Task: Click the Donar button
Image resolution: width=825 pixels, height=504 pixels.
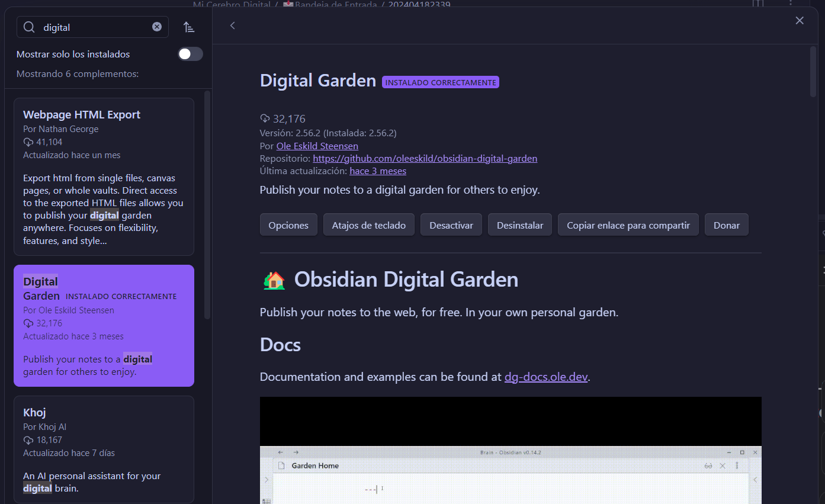Action: (x=727, y=225)
